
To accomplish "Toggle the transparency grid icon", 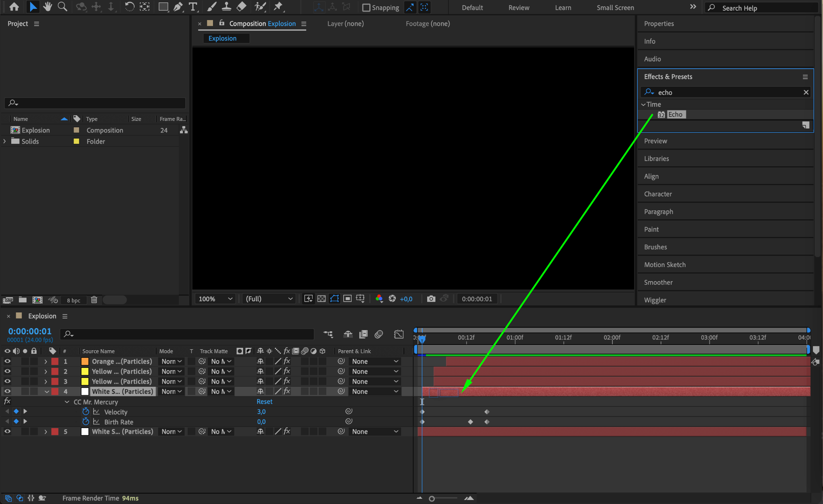I will [x=321, y=299].
